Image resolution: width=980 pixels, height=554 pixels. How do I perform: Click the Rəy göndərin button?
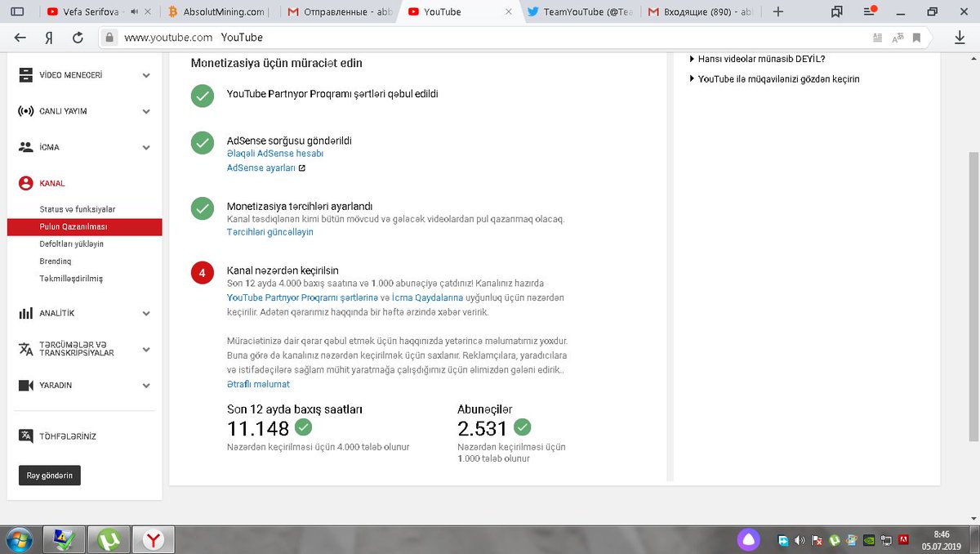click(x=50, y=476)
